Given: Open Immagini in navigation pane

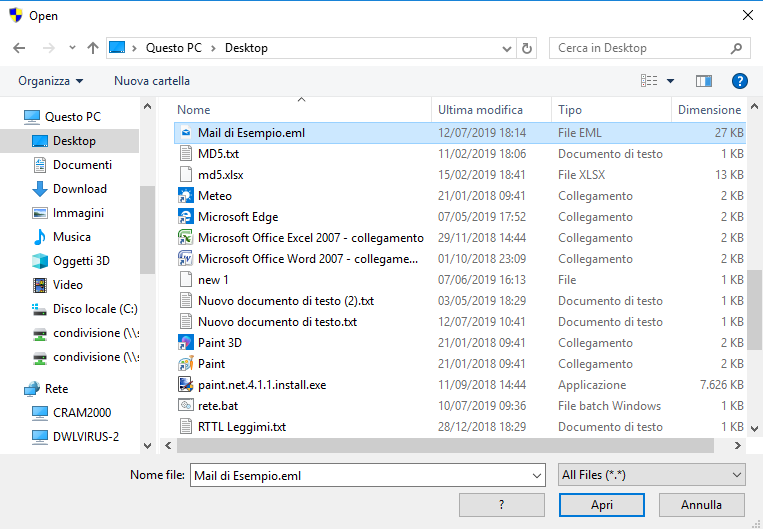Looking at the screenshot, I should [x=68, y=213].
